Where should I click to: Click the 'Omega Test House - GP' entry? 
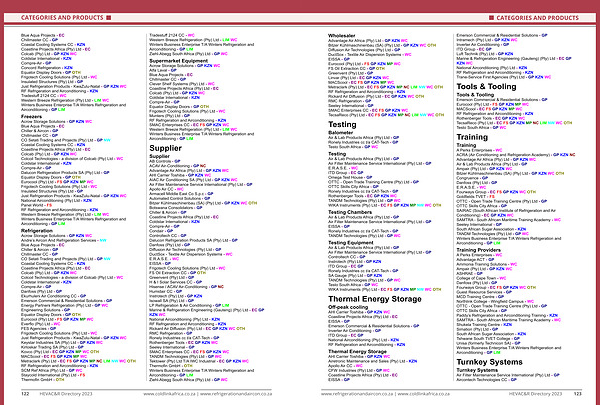(x=350, y=177)
